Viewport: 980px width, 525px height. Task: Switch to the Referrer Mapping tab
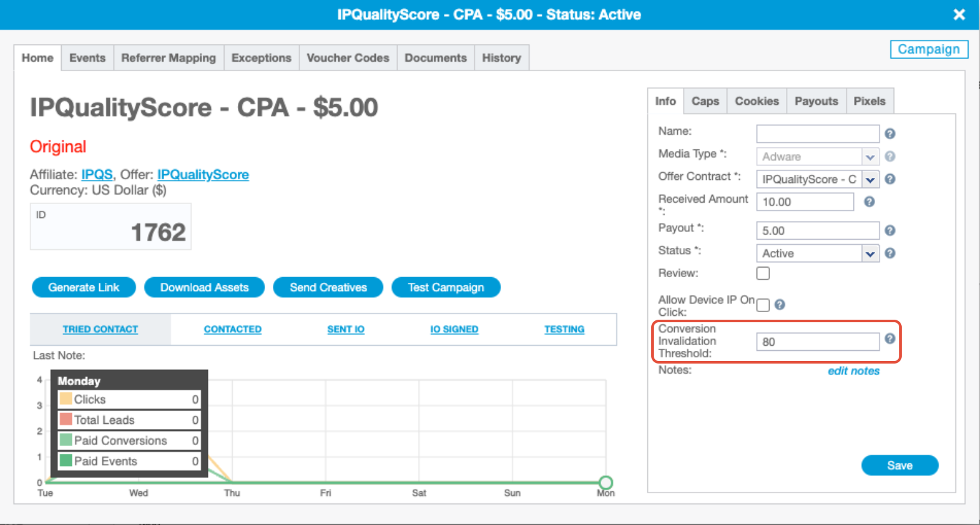pos(169,58)
